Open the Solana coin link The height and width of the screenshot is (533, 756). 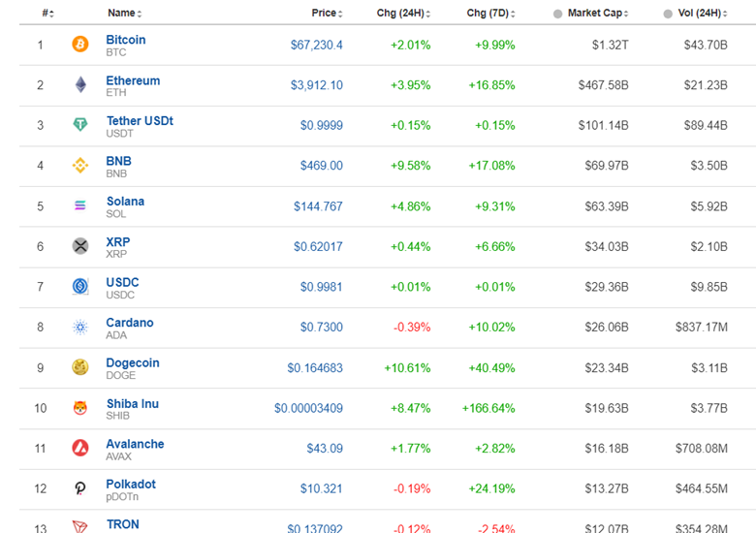pos(125,201)
